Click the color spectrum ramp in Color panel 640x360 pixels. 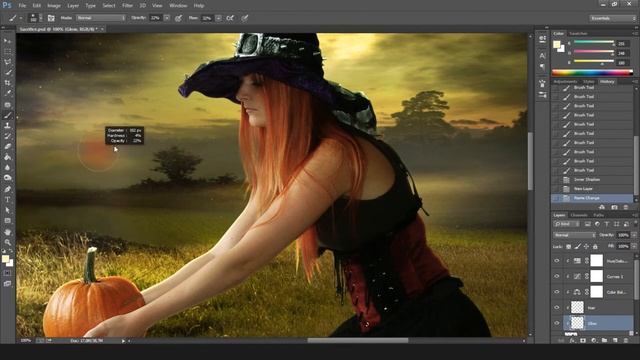[x=592, y=73]
